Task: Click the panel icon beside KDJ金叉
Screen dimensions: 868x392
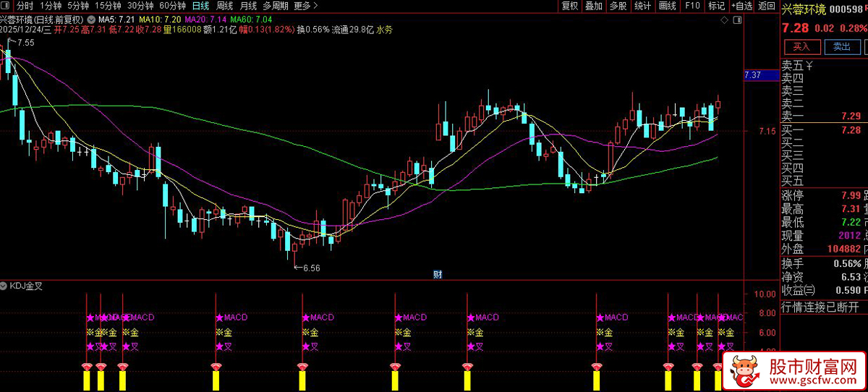Action: 4,286
